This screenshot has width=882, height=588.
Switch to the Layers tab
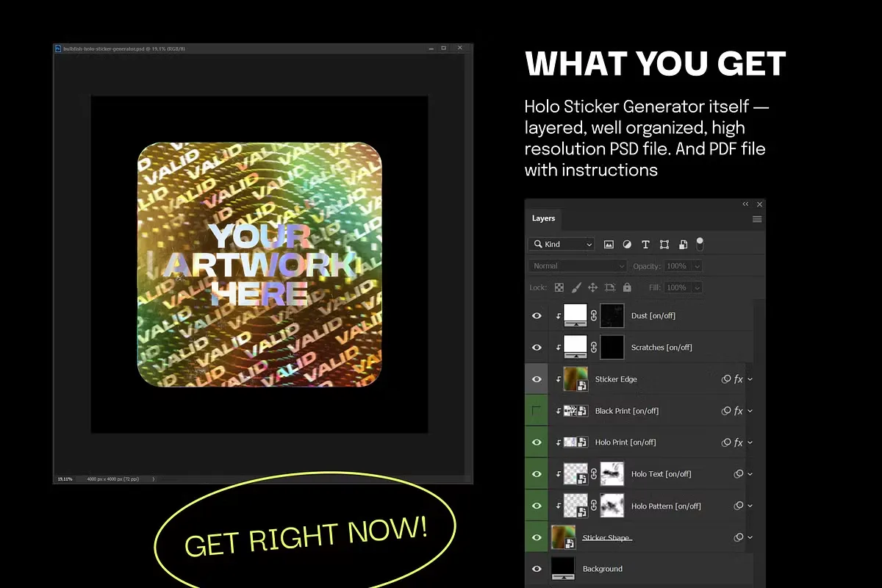543,218
